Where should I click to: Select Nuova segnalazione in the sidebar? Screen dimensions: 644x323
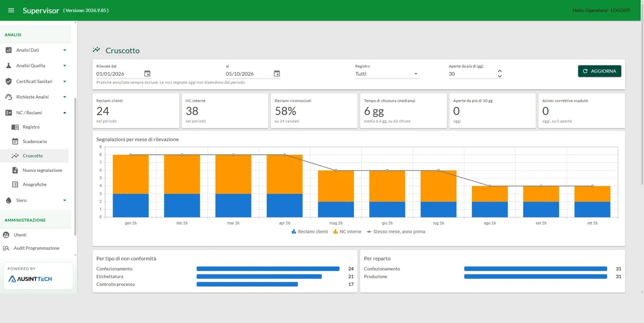click(35, 170)
